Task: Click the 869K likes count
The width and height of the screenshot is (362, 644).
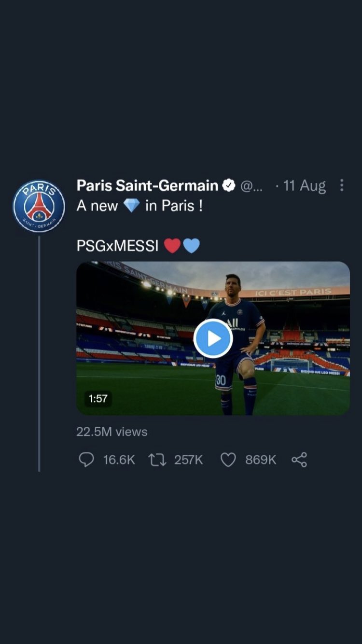Action: 261,460
